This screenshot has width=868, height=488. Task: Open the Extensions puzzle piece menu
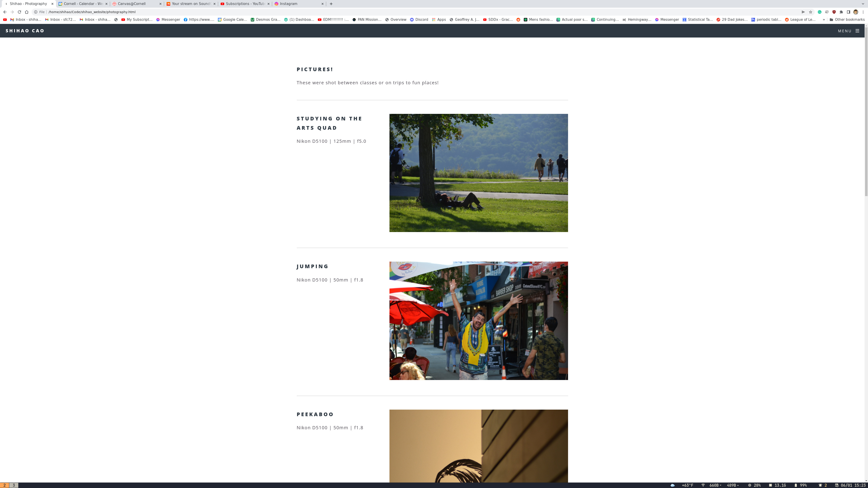(x=841, y=12)
